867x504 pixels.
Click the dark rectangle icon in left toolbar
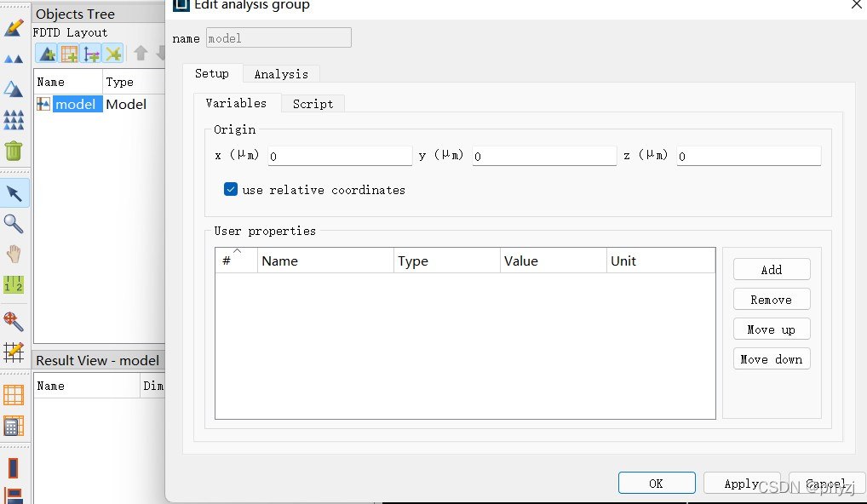(x=14, y=468)
